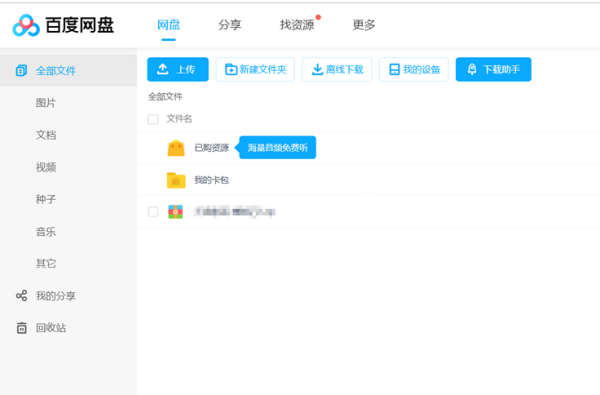Toggle the select-all checkbox beside 文件名
The width and height of the screenshot is (600, 395).
tap(153, 119)
